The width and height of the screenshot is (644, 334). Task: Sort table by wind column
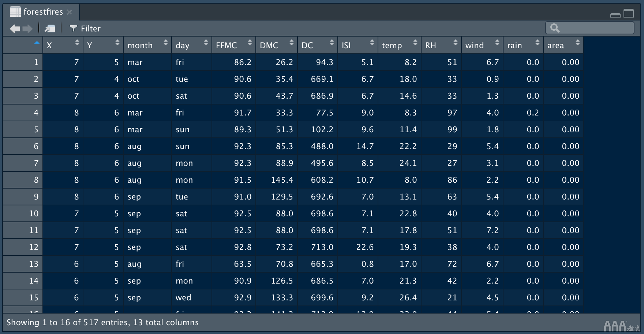point(482,45)
